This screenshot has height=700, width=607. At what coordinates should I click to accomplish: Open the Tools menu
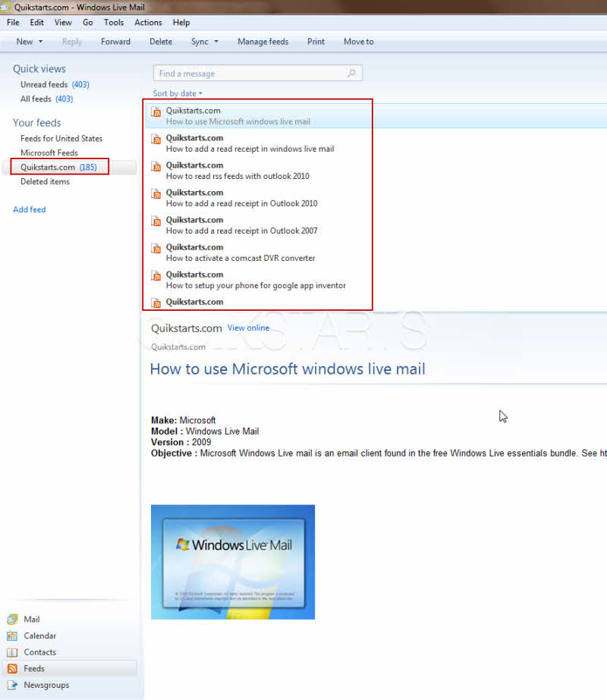coord(114,22)
